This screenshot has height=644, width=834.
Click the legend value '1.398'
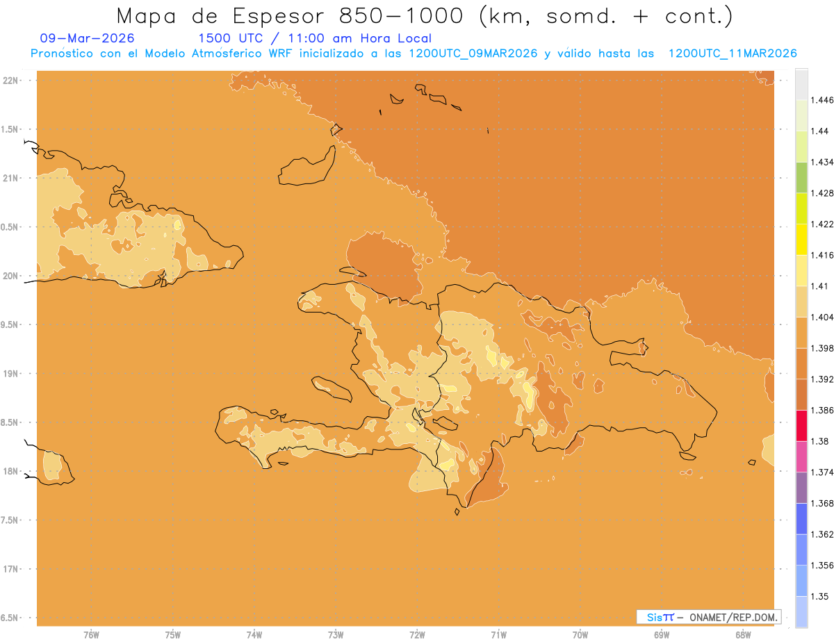pyautogui.click(x=822, y=348)
